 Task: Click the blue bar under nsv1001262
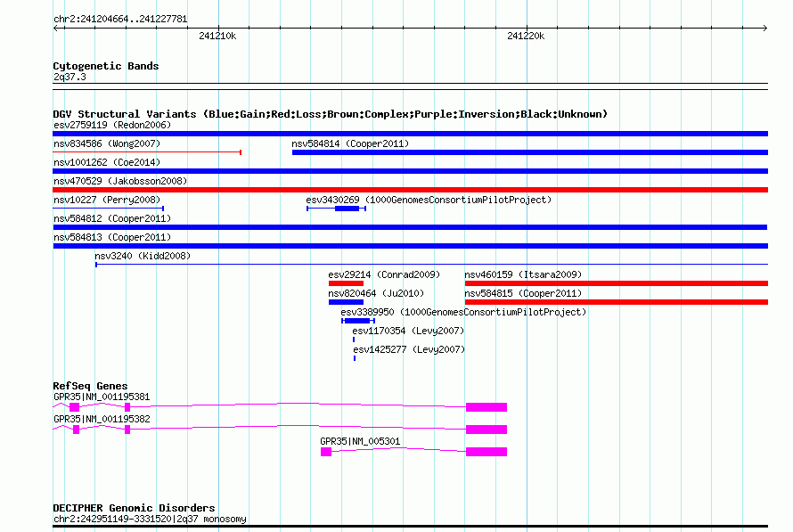click(410, 171)
